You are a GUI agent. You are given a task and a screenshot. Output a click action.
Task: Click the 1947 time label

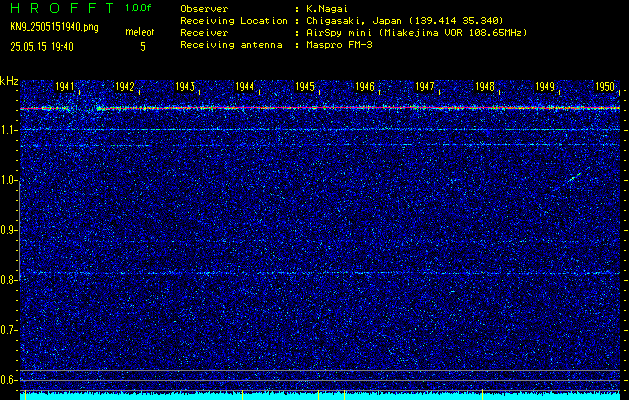424,87
